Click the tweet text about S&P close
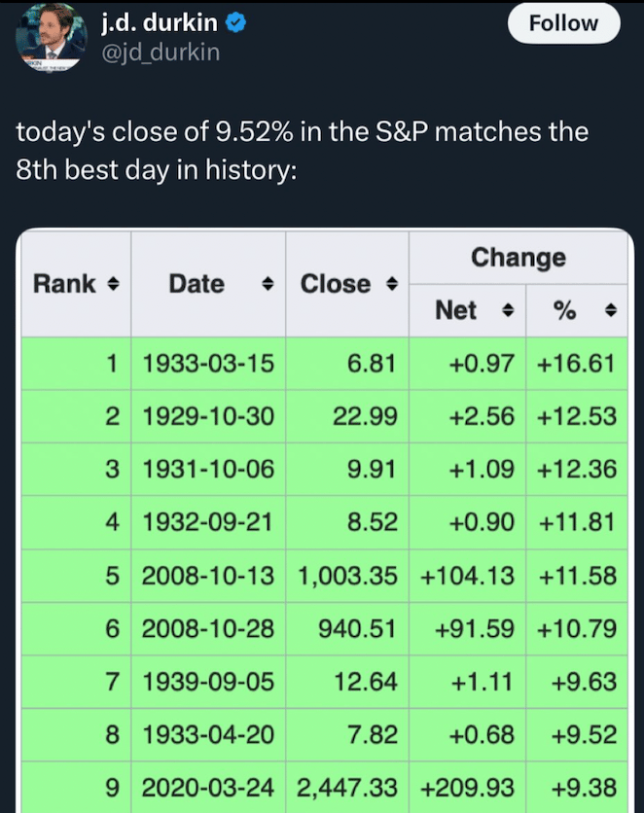 [x=302, y=151]
